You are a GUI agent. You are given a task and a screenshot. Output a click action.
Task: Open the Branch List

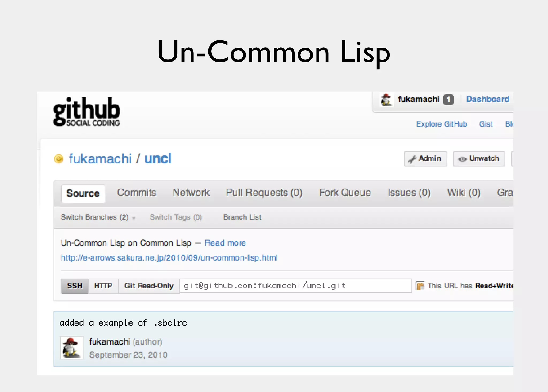coord(242,217)
